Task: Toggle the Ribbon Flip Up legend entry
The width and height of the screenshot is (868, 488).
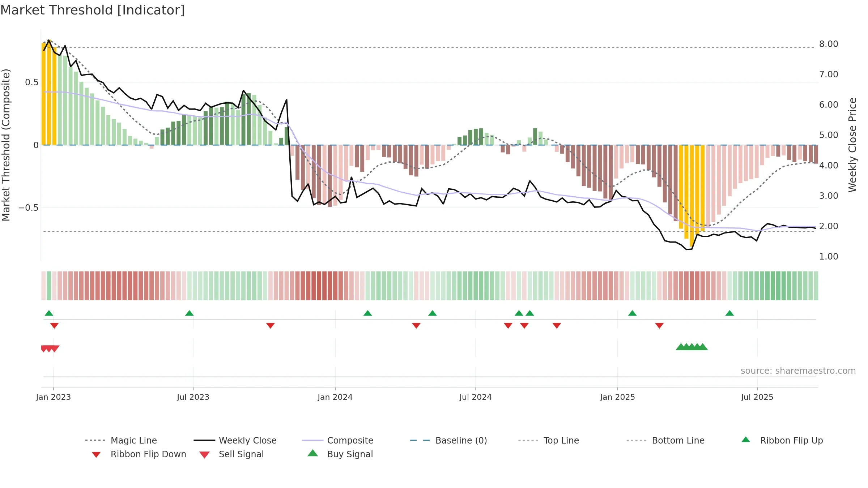Action: tap(782, 440)
